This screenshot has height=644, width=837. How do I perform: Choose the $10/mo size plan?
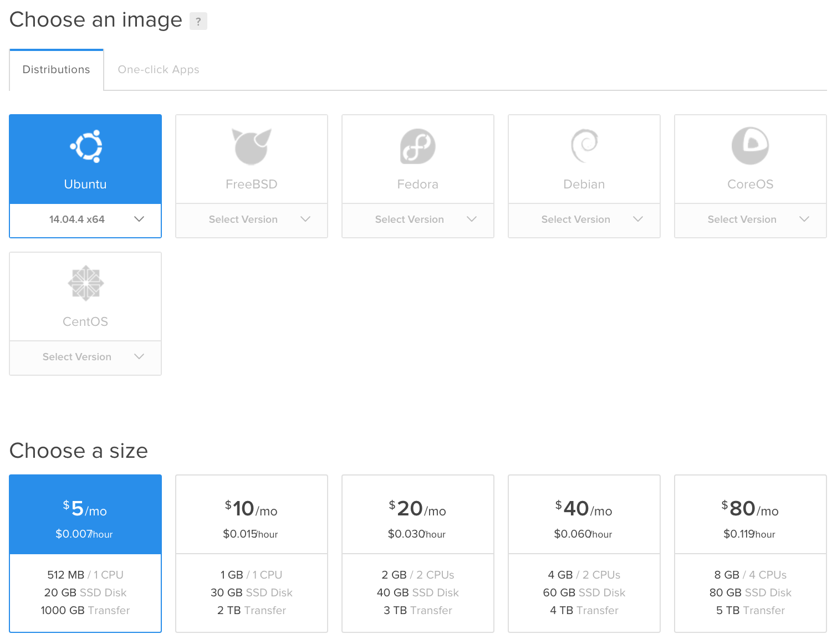[x=252, y=553]
